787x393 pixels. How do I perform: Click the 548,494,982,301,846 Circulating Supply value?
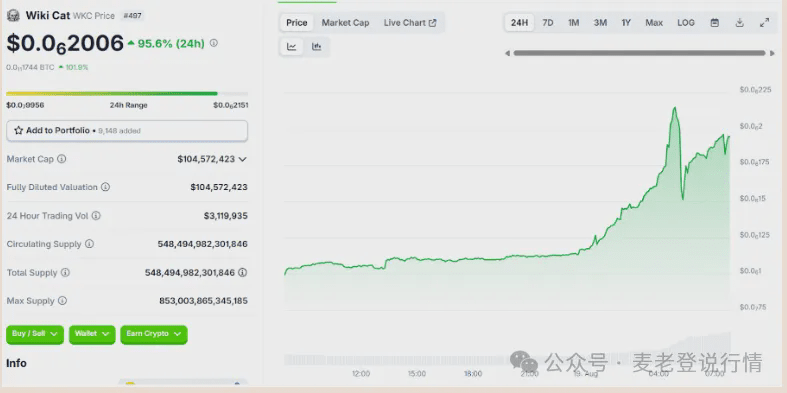click(202, 244)
